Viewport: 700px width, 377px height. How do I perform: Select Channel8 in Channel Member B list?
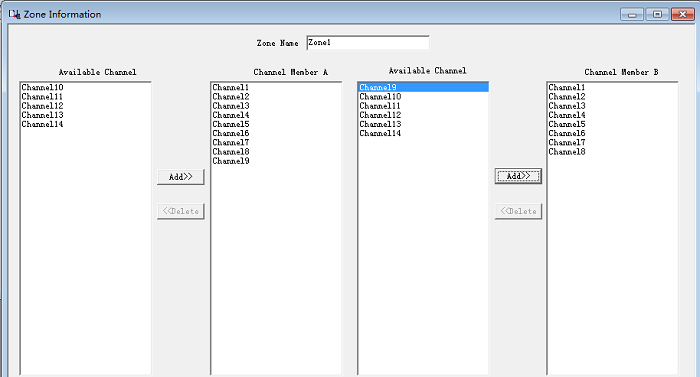567,152
